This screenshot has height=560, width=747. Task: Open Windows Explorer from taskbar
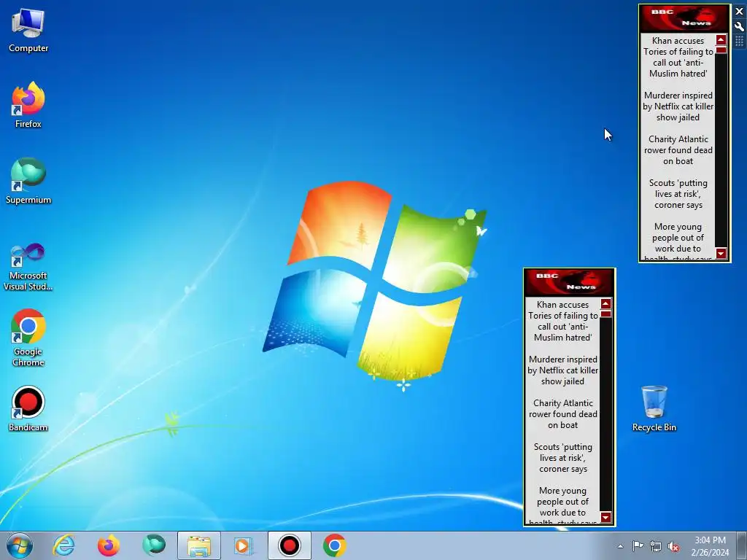click(199, 545)
